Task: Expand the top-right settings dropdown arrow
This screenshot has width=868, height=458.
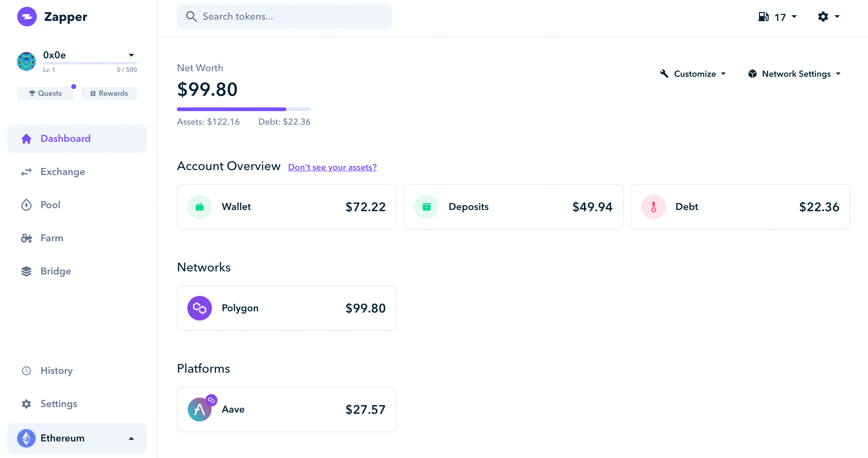Action: 837,17
